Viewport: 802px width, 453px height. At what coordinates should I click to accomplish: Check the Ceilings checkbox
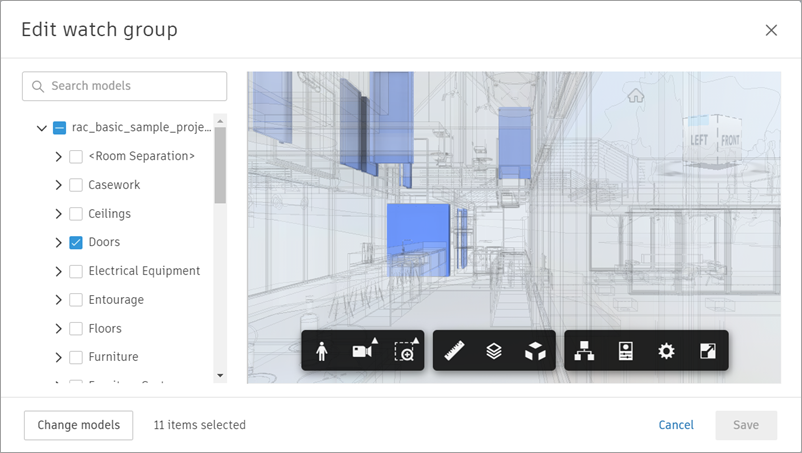(x=76, y=214)
